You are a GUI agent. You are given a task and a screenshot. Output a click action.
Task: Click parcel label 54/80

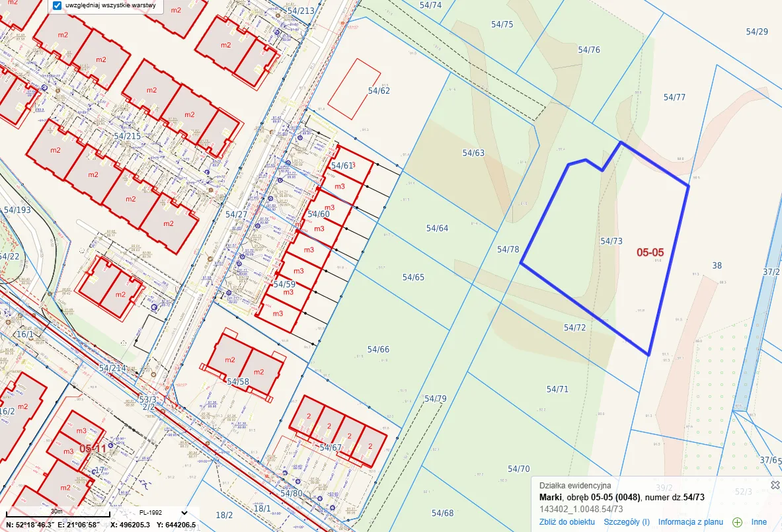292,494
